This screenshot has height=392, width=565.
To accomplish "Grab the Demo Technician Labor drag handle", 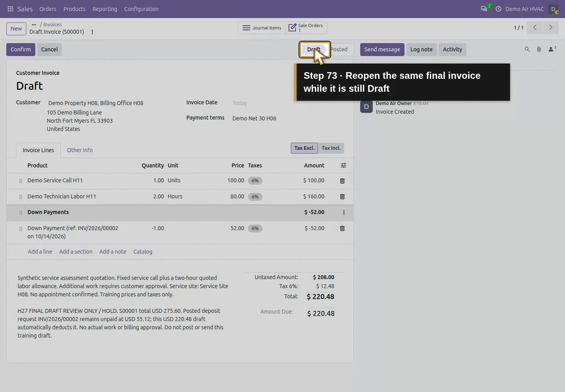I will coord(21,197).
